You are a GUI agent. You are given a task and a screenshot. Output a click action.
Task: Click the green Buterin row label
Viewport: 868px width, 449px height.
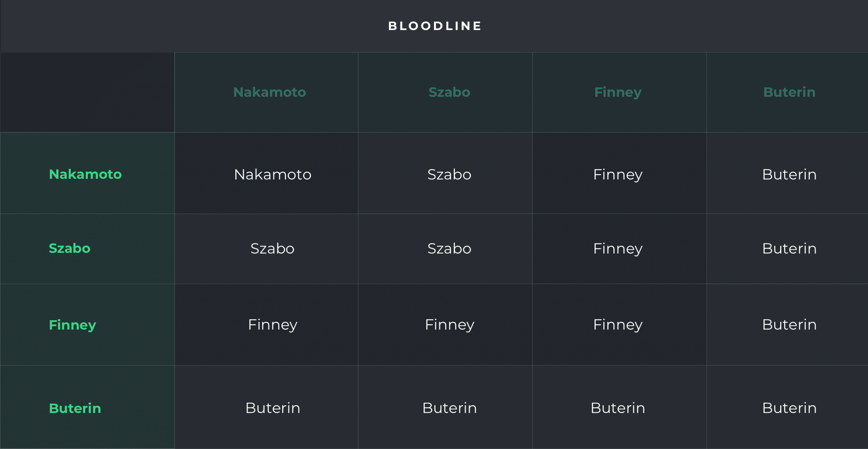(75, 408)
